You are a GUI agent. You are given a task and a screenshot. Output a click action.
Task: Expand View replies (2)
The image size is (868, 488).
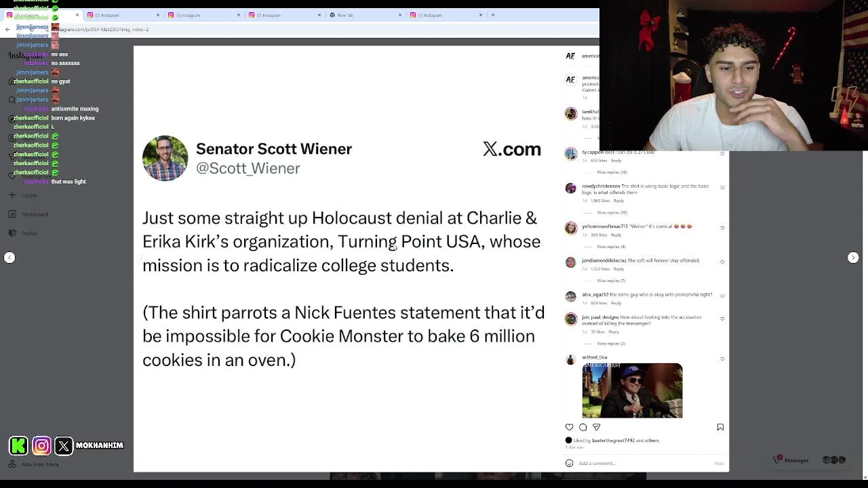pos(611,344)
